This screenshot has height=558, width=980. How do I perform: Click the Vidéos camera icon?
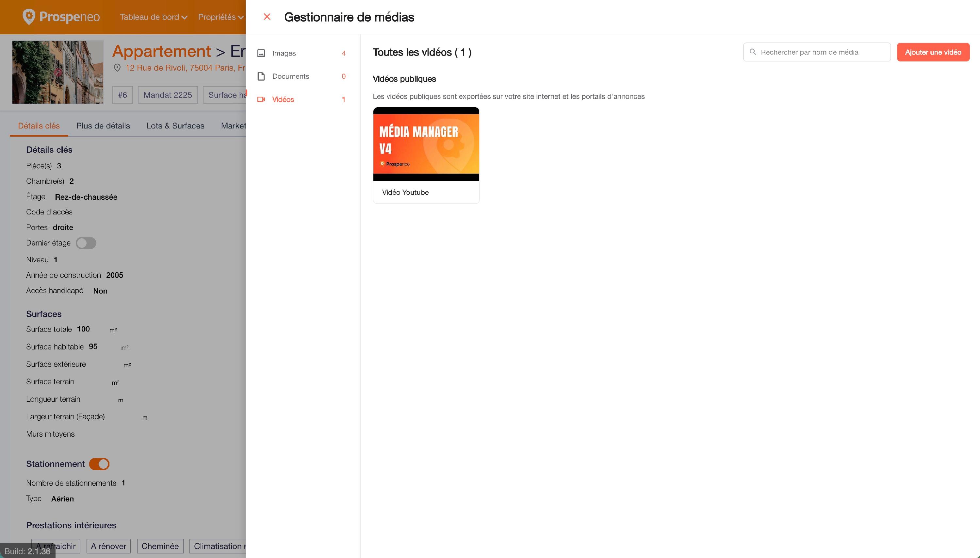click(261, 99)
